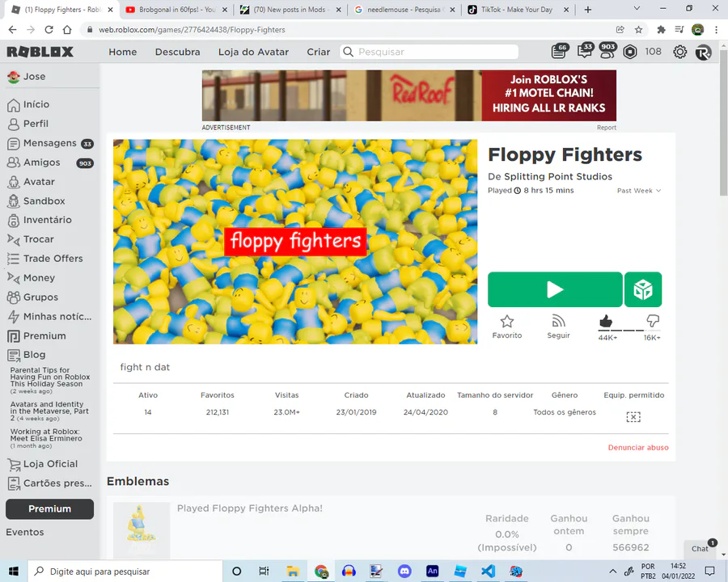Switch to needlemouse Google tab
The width and height of the screenshot is (728, 582).
pyautogui.click(x=404, y=10)
